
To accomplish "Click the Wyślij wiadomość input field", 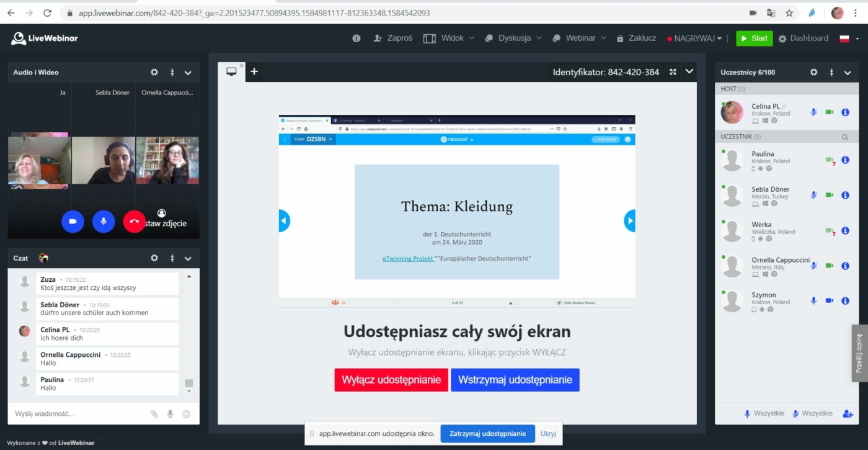I will (77, 414).
